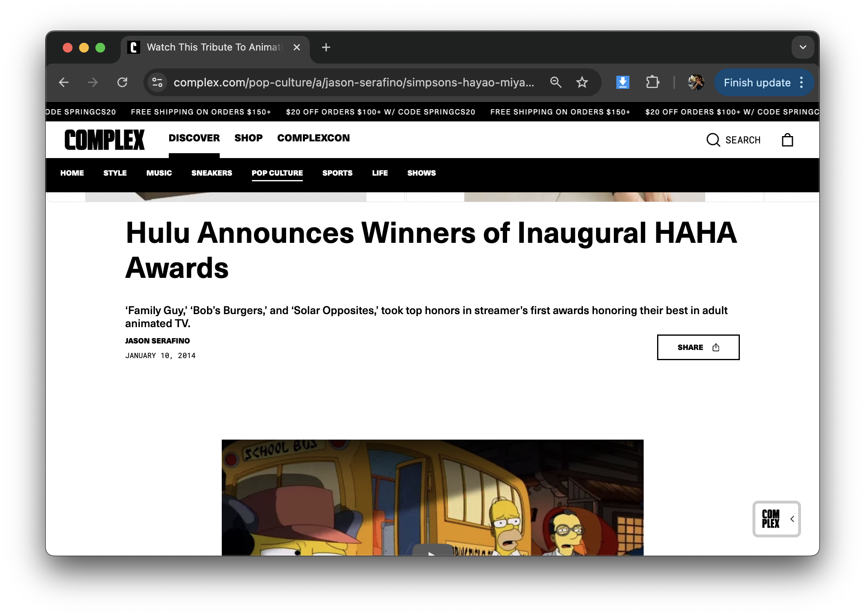The width and height of the screenshot is (865, 616).
Task: Bookmark this page with the star icon
Action: [x=582, y=82]
